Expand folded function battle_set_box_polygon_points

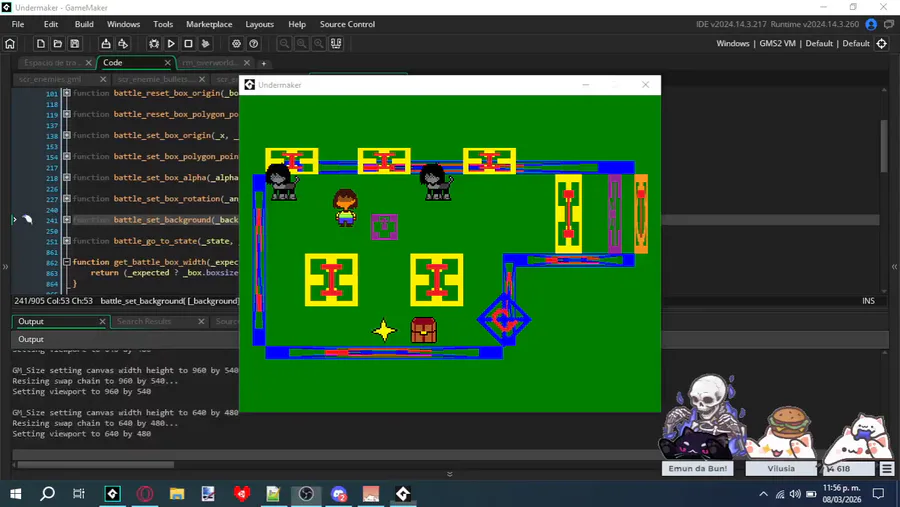click(67, 157)
